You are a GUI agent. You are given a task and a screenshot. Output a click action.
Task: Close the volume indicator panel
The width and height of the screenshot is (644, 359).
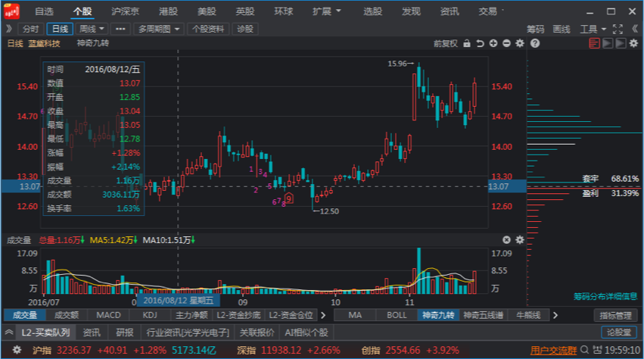coord(506,240)
